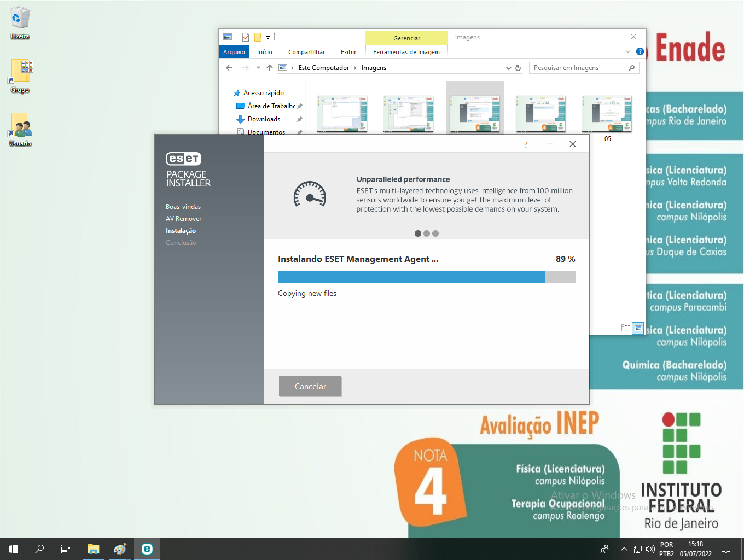Expand the address bar history dropdown
This screenshot has width=744, height=560.
click(x=508, y=68)
